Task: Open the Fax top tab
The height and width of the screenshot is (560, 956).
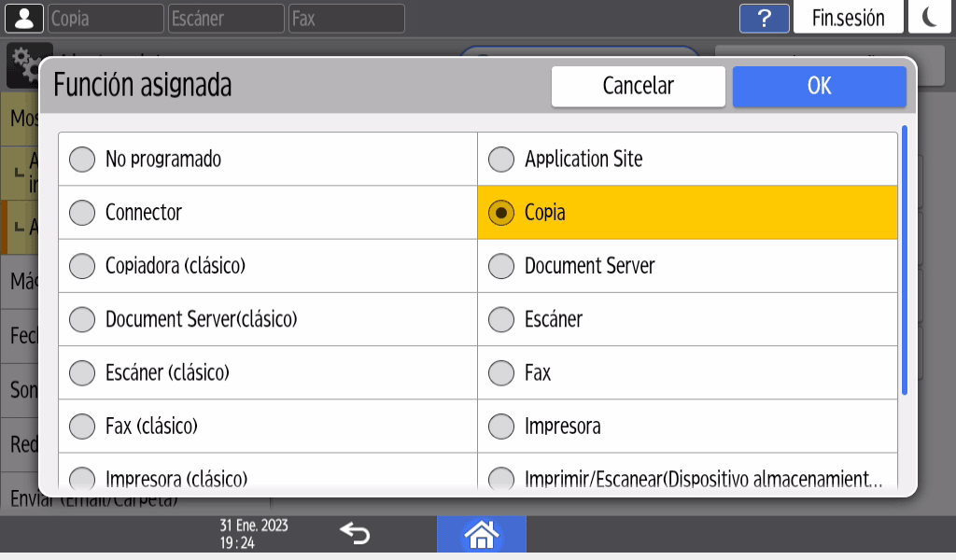Action: (346, 18)
